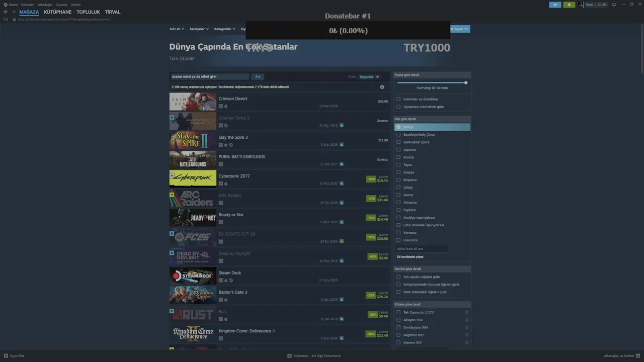Click the Oyun Ekle button
Viewport: 644px width, 362px height.
14,355
